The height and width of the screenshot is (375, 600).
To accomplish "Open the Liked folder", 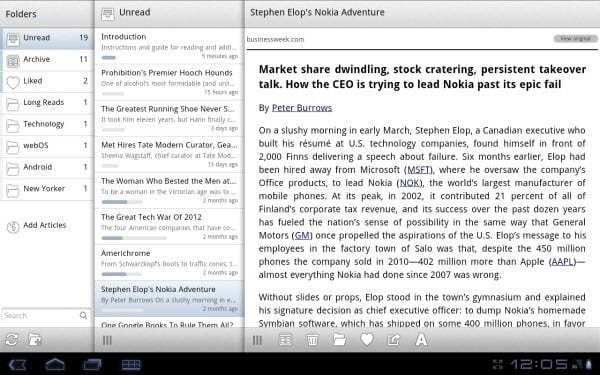I will tap(47, 82).
